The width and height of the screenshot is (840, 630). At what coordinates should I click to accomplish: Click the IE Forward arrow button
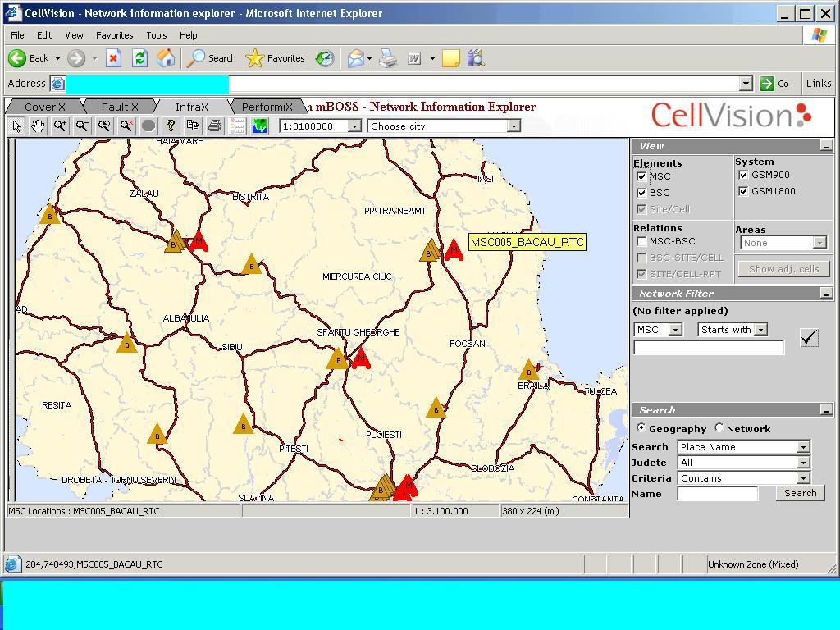point(76,58)
